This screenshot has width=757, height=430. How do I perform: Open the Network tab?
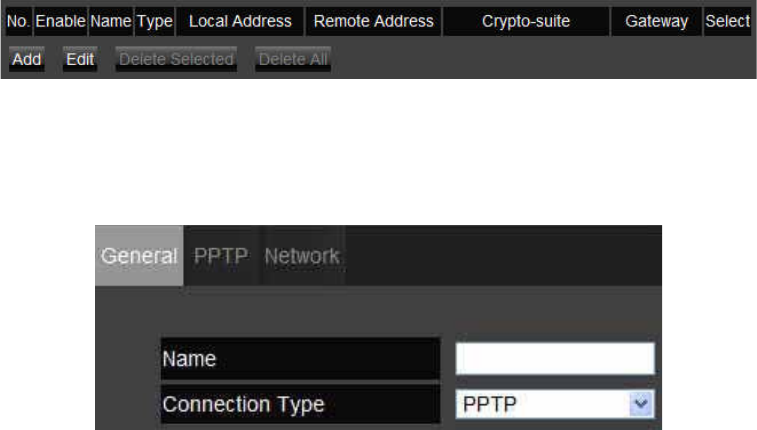click(302, 256)
